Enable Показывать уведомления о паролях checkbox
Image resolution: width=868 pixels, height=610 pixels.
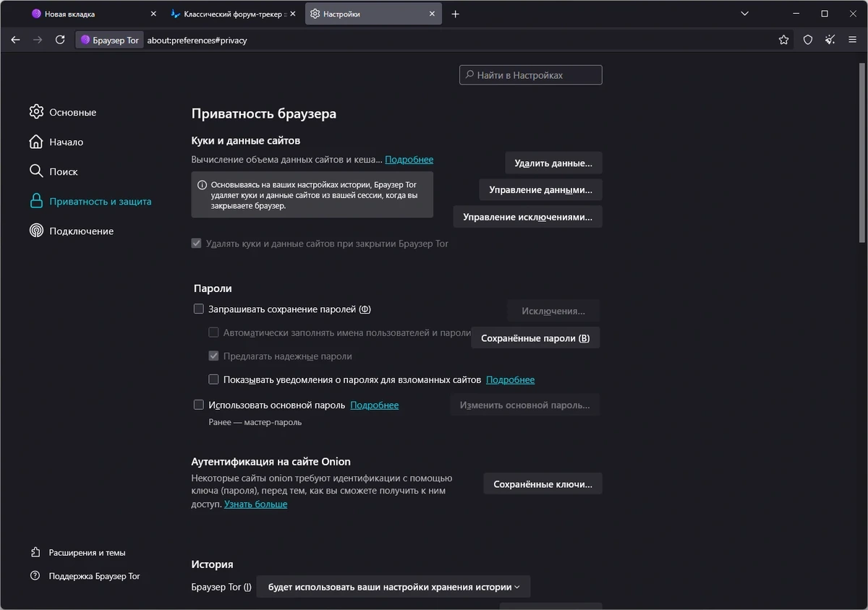point(213,379)
